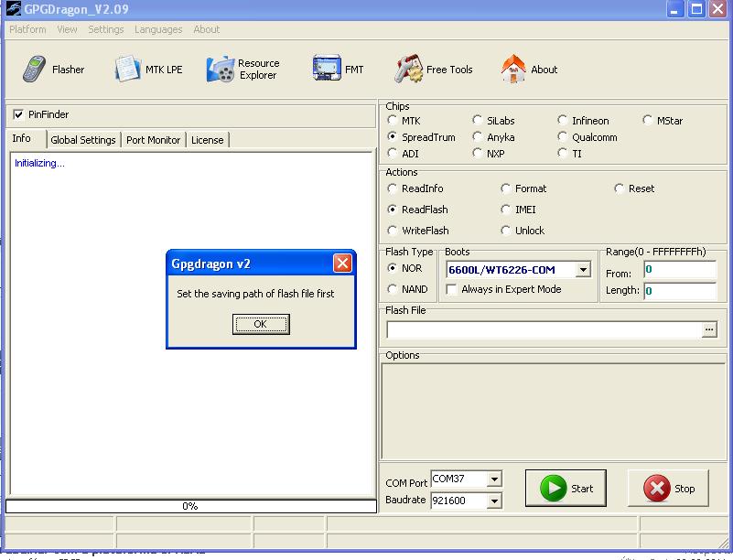Expand the Boots 6600L/WT6226-COM dropdown
The width and height of the screenshot is (733, 560).
click(x=583, y=270)
